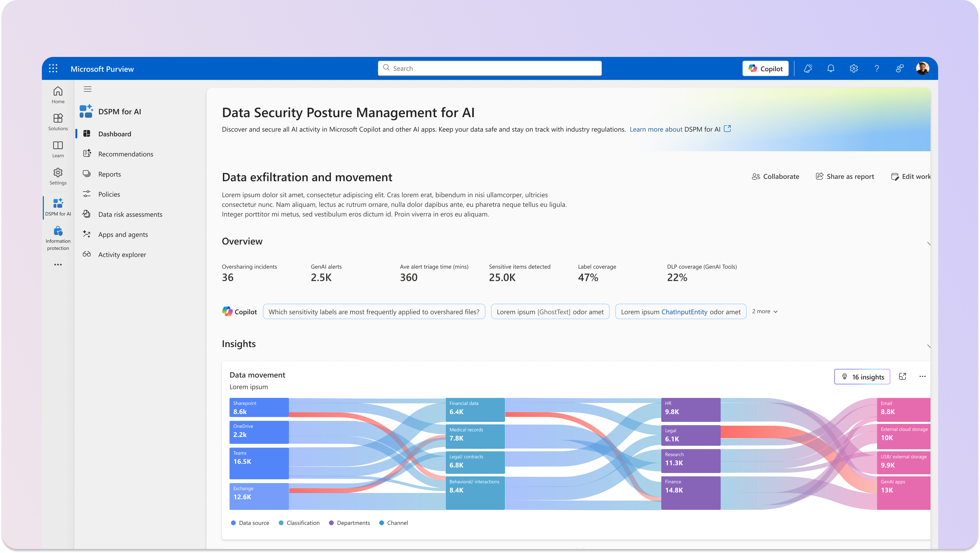
Task: Open Information protection in left rail
Action: pyautogui.click(x=58, y=238)
